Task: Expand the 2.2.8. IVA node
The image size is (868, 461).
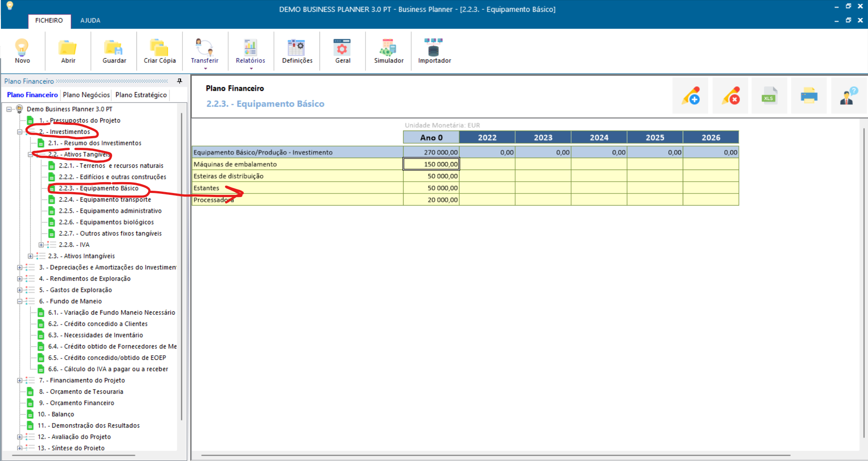Action: [x=41, y=245]
